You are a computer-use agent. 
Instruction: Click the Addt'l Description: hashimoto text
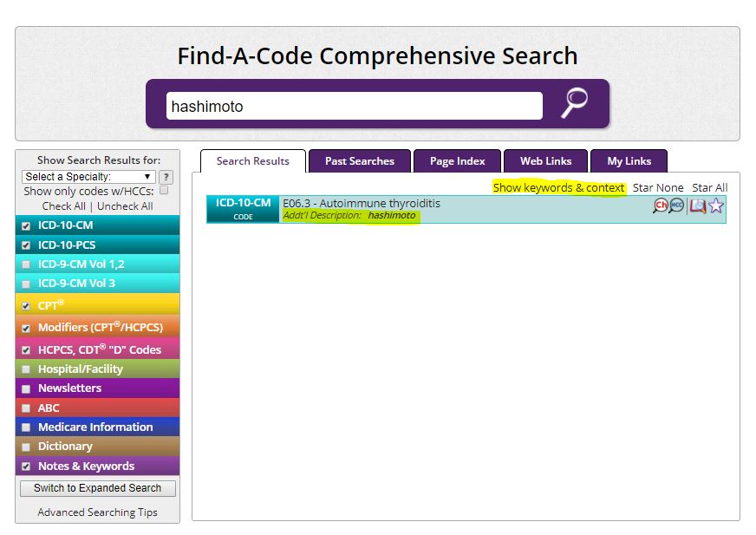[x=349, y=216]
